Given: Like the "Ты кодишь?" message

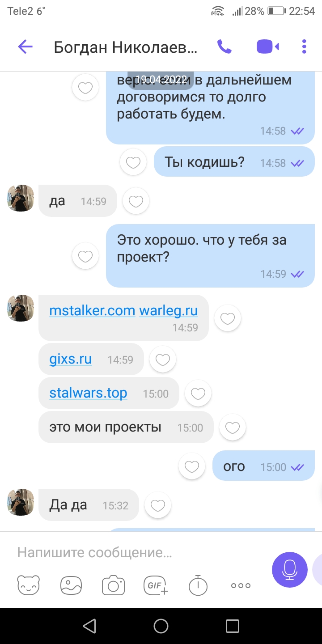Looking at the screenshot, I should click(x=133, y=163).
